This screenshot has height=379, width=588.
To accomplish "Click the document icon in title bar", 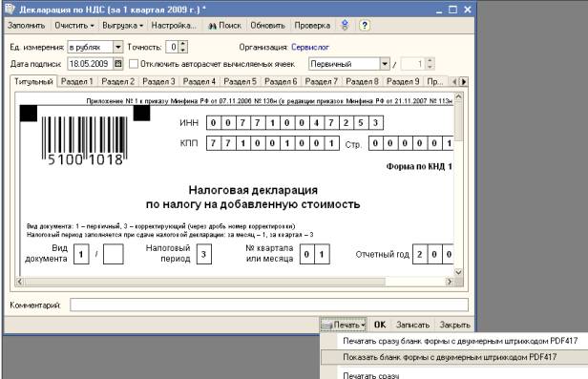I will click(x=10, y=9).
